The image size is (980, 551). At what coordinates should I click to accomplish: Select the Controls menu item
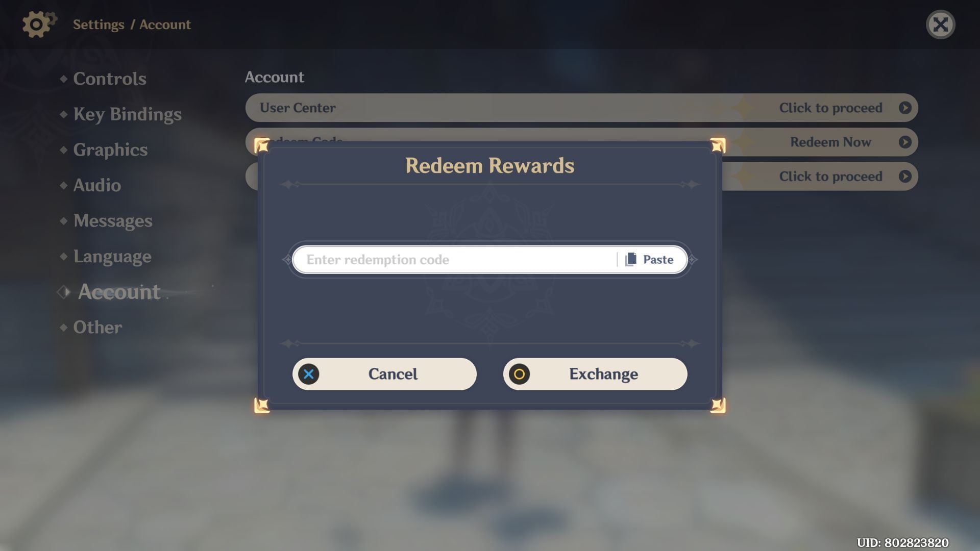110,79
